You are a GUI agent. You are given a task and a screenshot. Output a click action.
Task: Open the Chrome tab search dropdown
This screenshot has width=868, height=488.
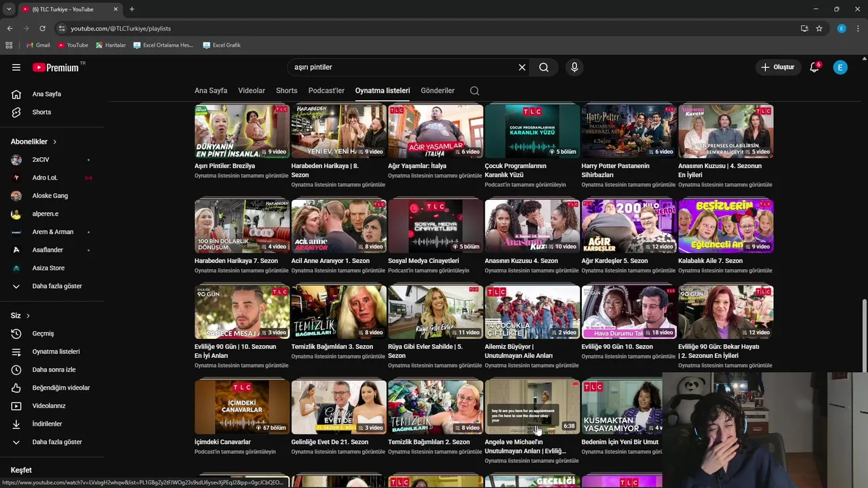coord(8,9)
